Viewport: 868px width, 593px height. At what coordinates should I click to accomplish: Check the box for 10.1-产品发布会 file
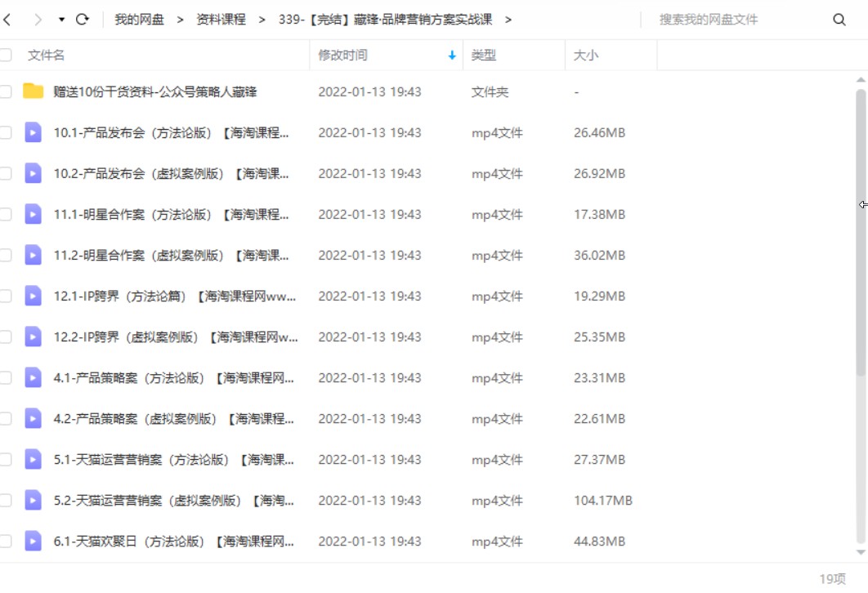[x=6, y=133]
